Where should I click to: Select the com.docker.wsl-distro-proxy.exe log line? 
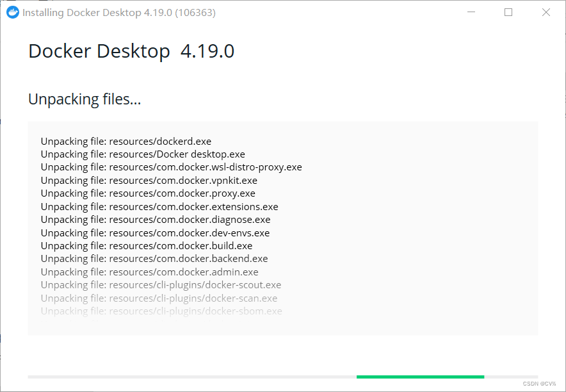[x=172, y=167]
